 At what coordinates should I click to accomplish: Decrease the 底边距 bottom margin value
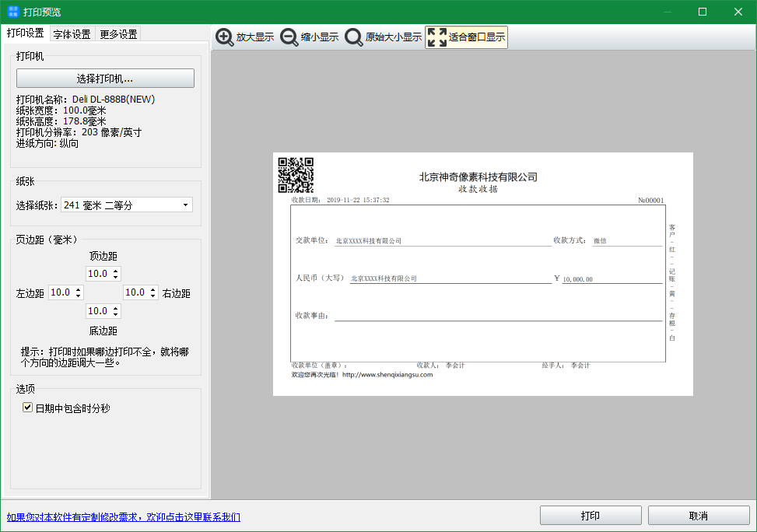pyautogui.click(x=116, y=314)
